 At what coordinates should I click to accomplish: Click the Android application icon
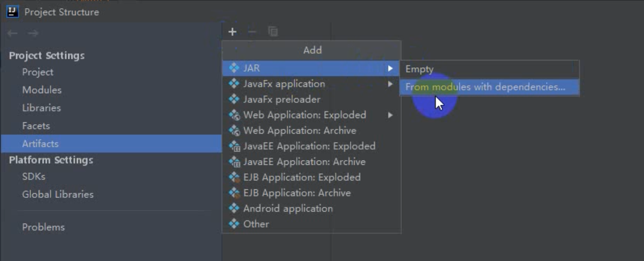coord(234,208)
